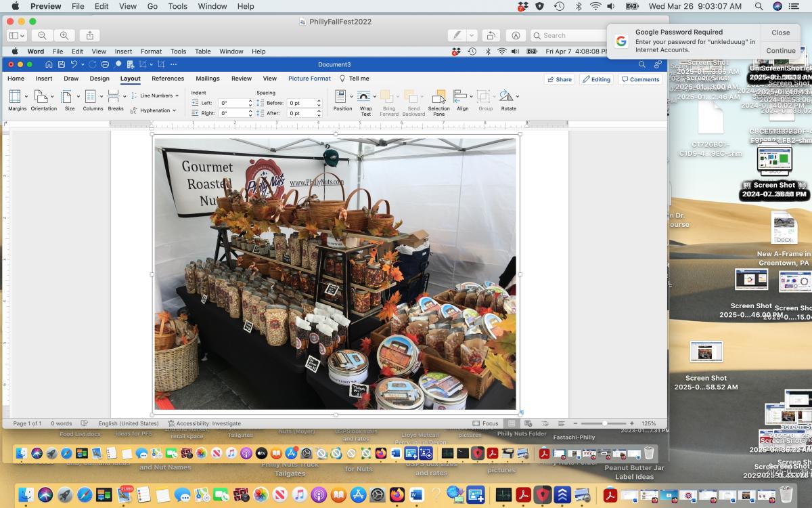The width and height of the screenshot is (812, 508).
Task: Click the Spacing After stepper arrows
Action: (x=319, y=113)
